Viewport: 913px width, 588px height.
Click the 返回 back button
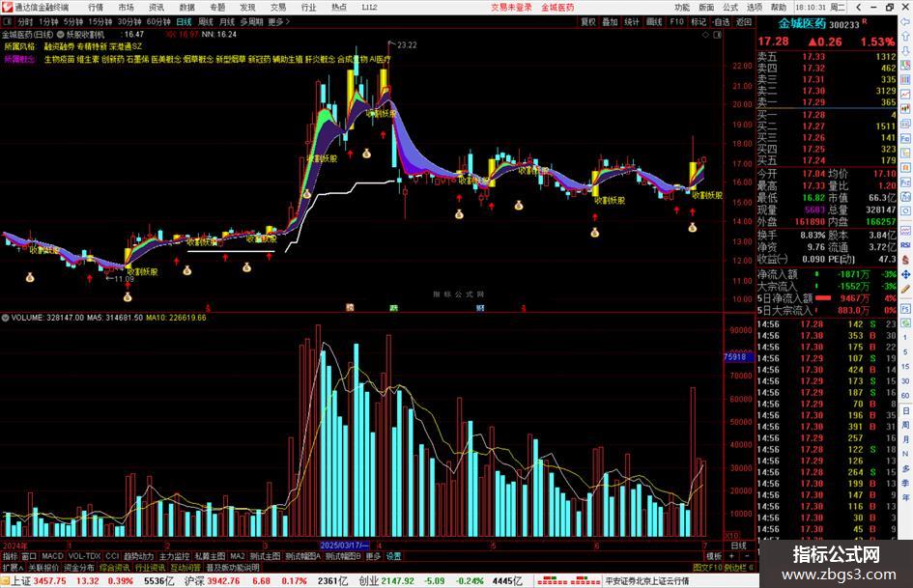tap(744, 22)
